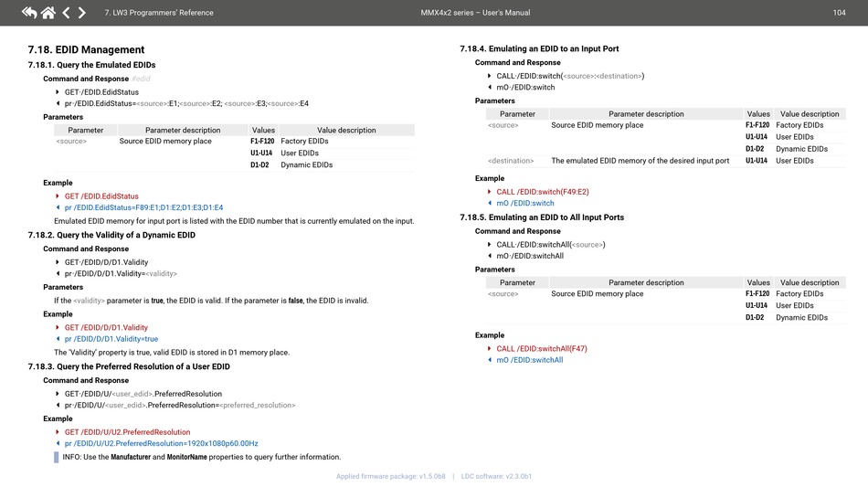Select the 7.18. EDID Management heading
Image resolution: width=868 pixels, height=487 pixels.
[x=86, y=49]
